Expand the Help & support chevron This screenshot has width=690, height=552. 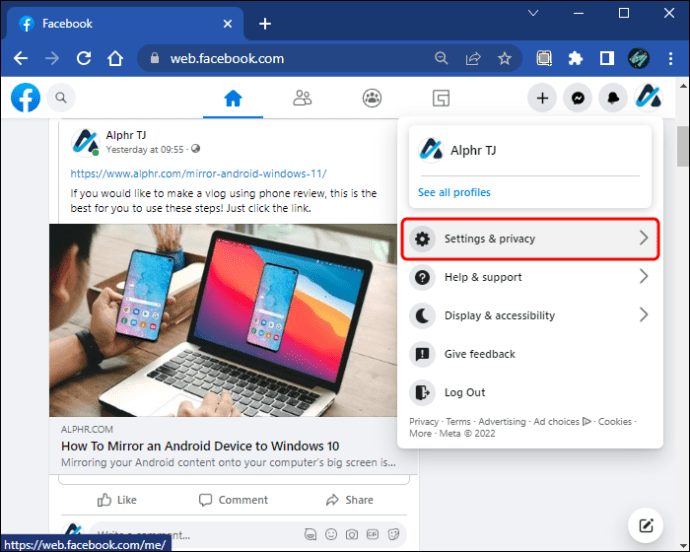pos(643,276)
